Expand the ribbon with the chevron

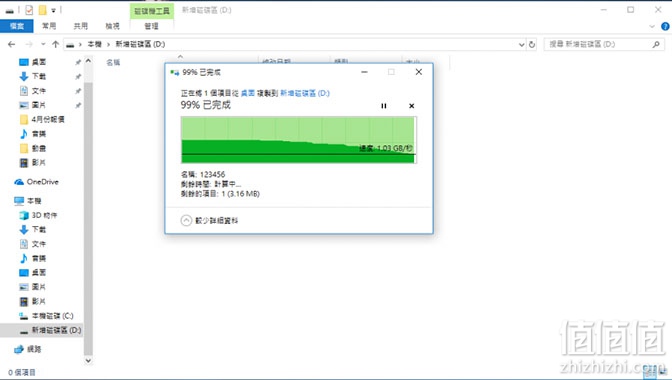(652, 26)
